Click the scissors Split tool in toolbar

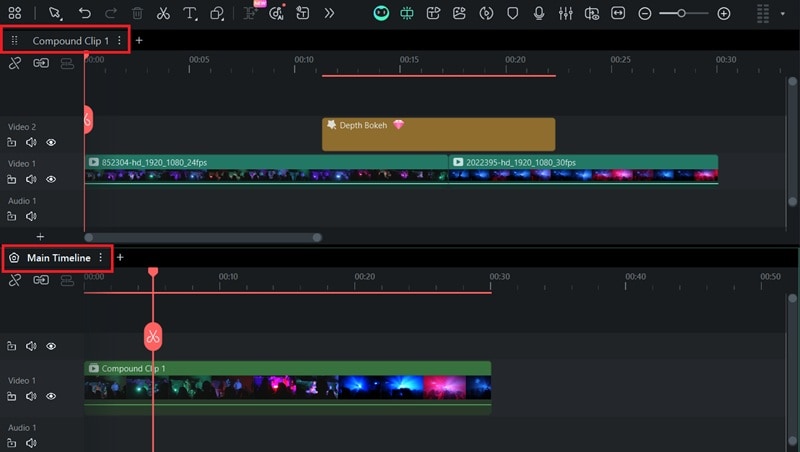163,13
